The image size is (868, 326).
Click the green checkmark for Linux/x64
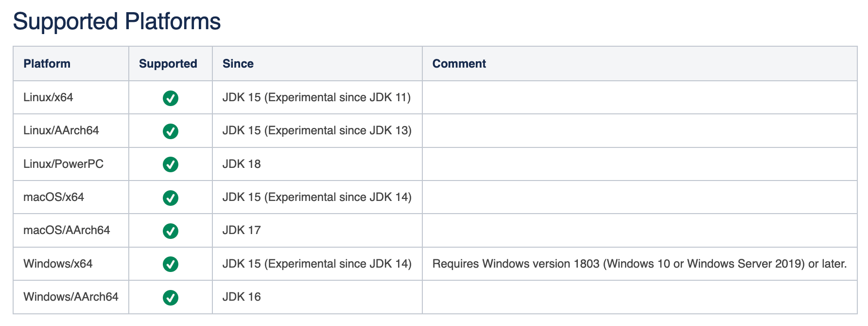(x=171, y=98)
